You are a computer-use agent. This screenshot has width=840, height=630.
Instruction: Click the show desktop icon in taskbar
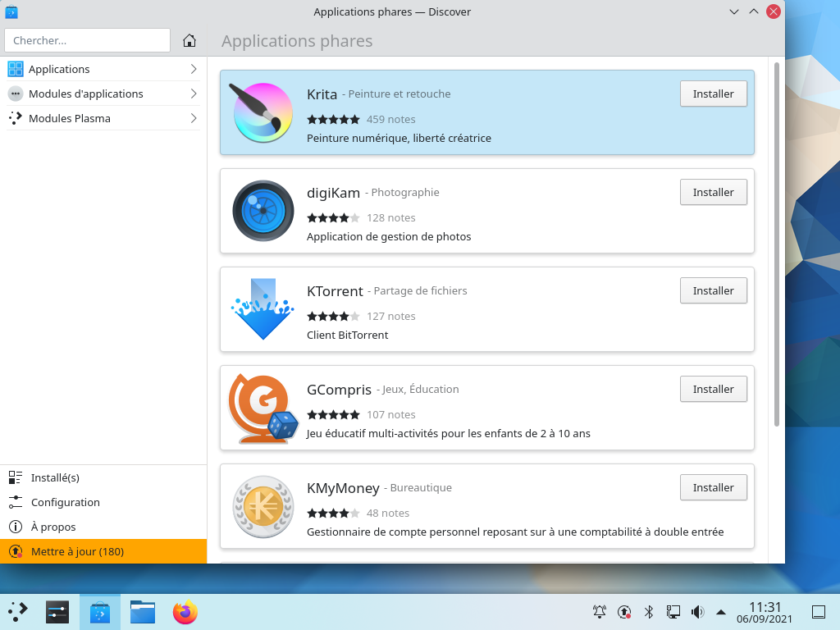coord(818,612)
